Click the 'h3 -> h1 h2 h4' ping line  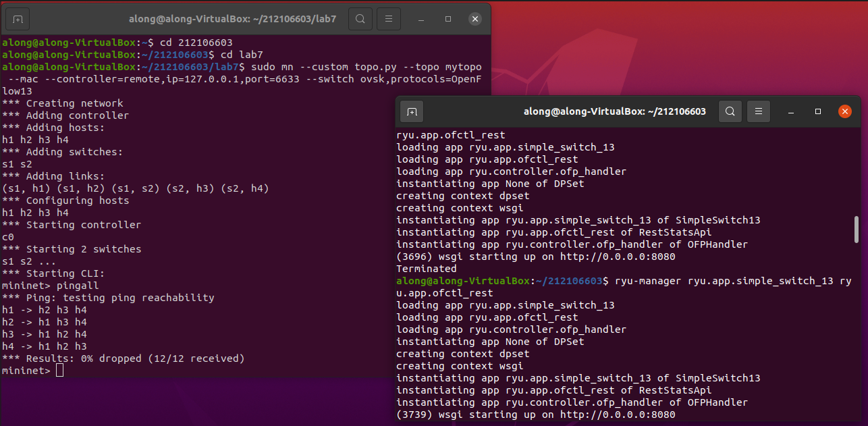45,334
